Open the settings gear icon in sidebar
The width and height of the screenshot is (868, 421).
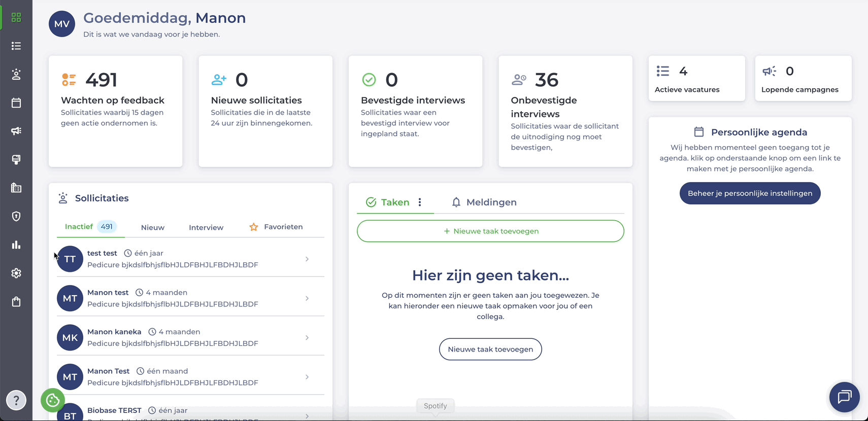pyautogui.click(x=16, y=273)
